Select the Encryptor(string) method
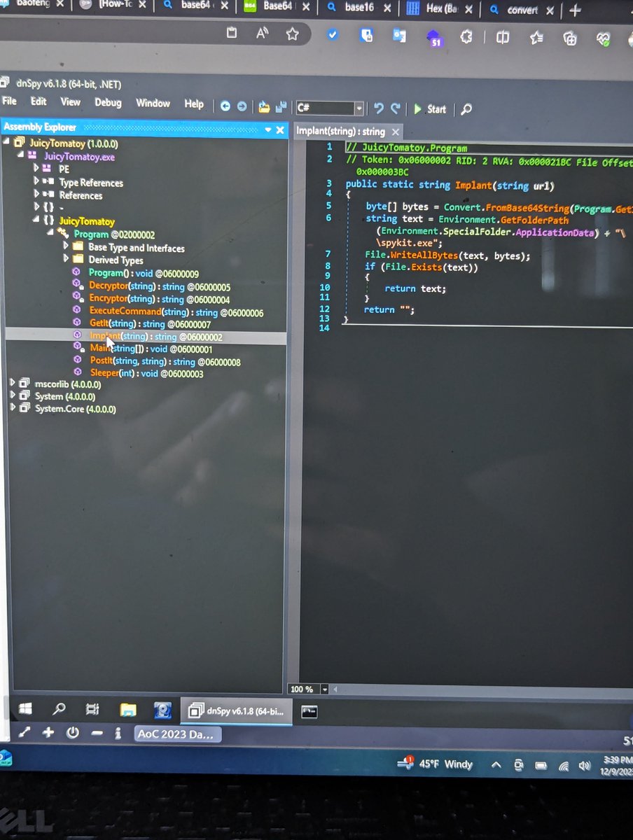Screen dimensions: 633x840 coord(159,299)
